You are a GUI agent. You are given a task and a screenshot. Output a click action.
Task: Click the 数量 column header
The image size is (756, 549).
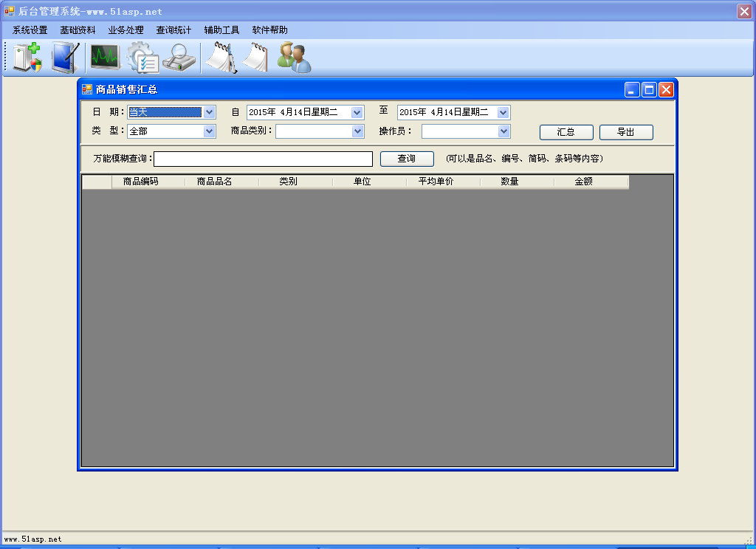(x=517, y=182)
